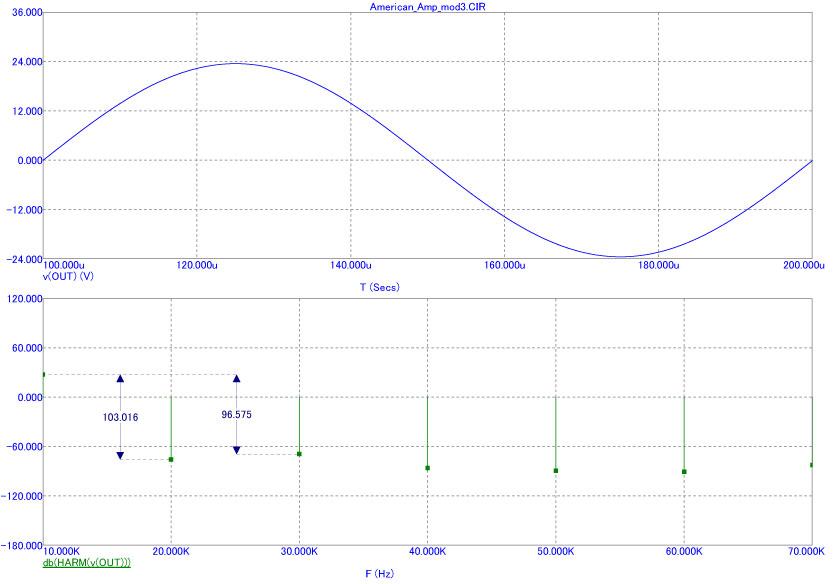
Task: Click the 60.000K harmonic data point marker
Action: click(x=684, y=472)
